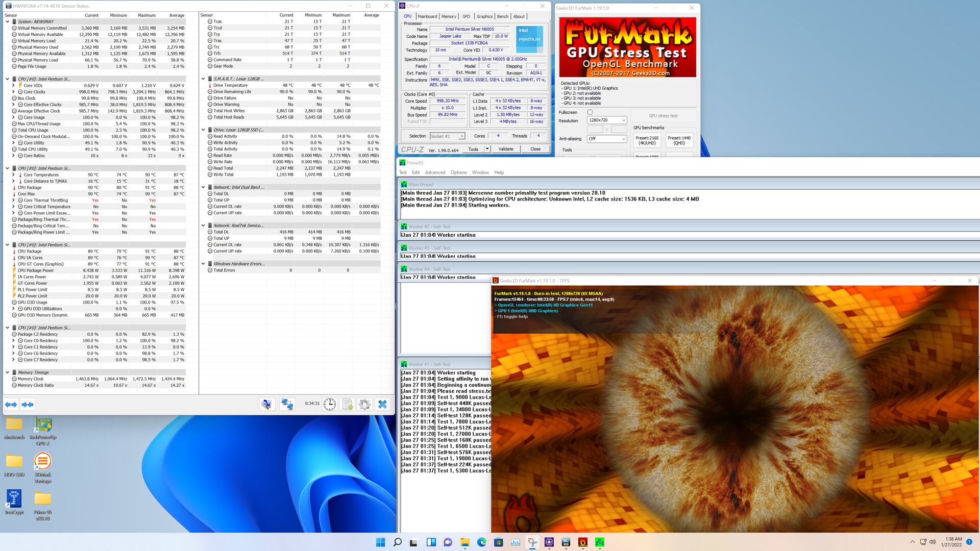Open the Anti-aliasing dropdown
Screen dimensions: 980x551
pyautogui.click(x=606, y=139)
